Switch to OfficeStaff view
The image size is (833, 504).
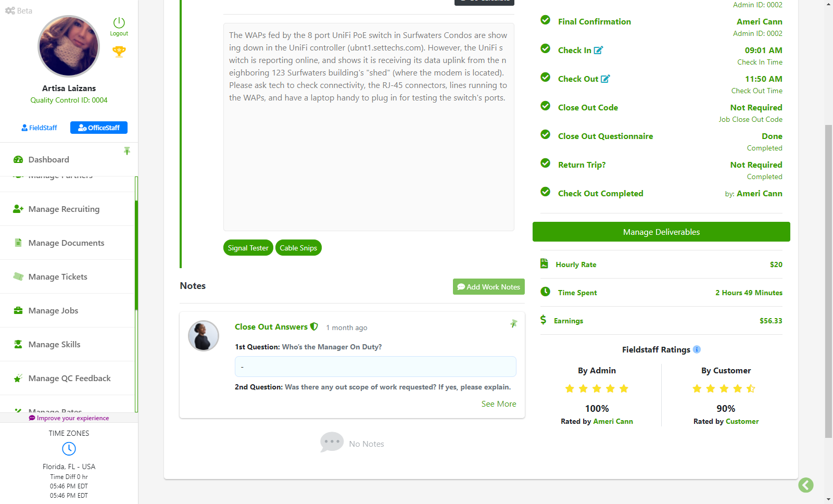coord(99,128)
